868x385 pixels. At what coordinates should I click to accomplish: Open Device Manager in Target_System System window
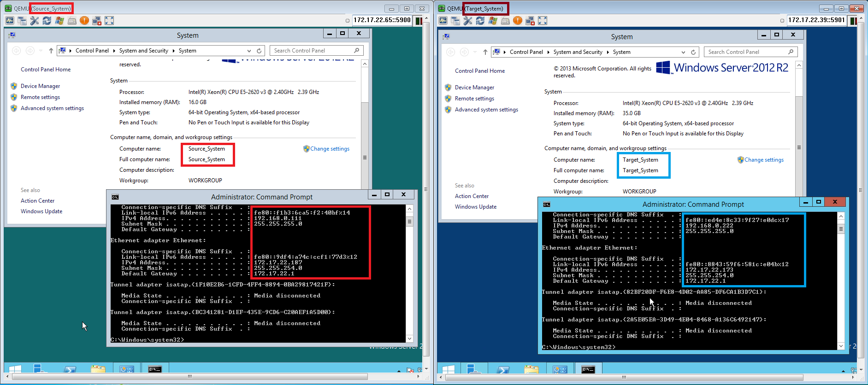[x=474, y=87]
